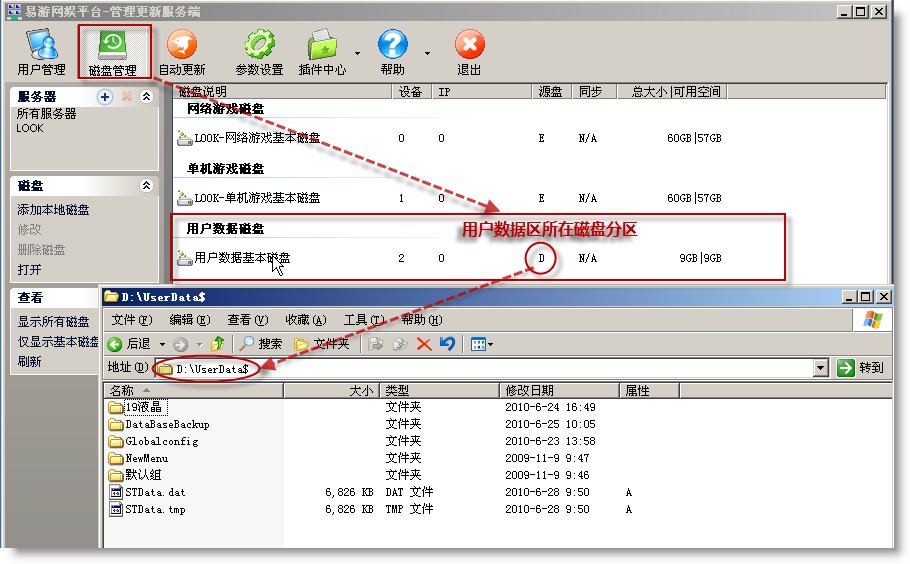Viewport: 910px width, 564px height.
Task: Click 搜索 search toolbar button
Action: [261, 344]
